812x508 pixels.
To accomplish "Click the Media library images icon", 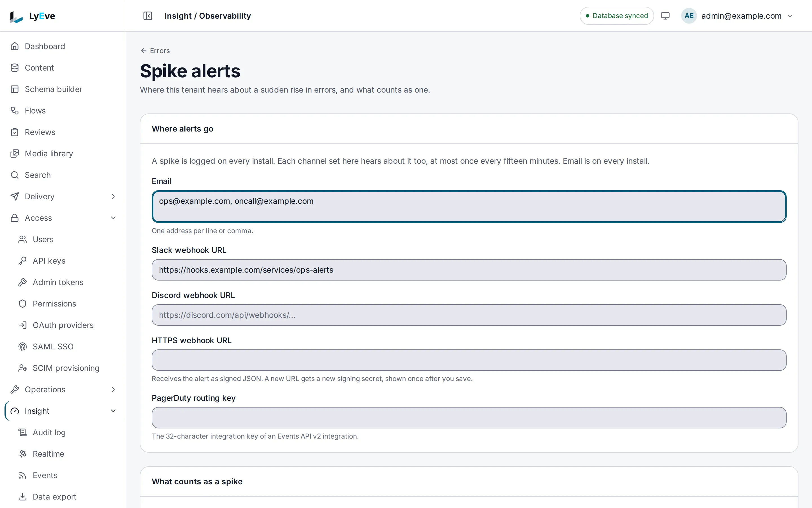I will point(15,154).
